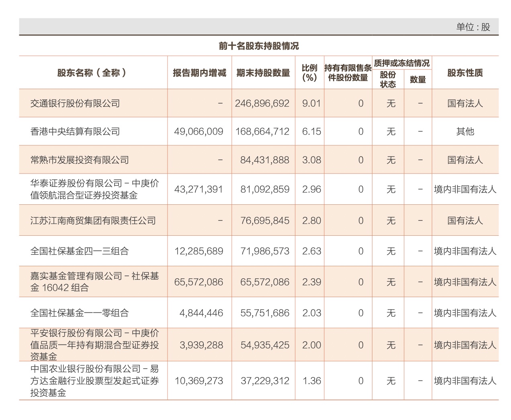Click the 质押或冻结情况 header

tap(402, 63)
